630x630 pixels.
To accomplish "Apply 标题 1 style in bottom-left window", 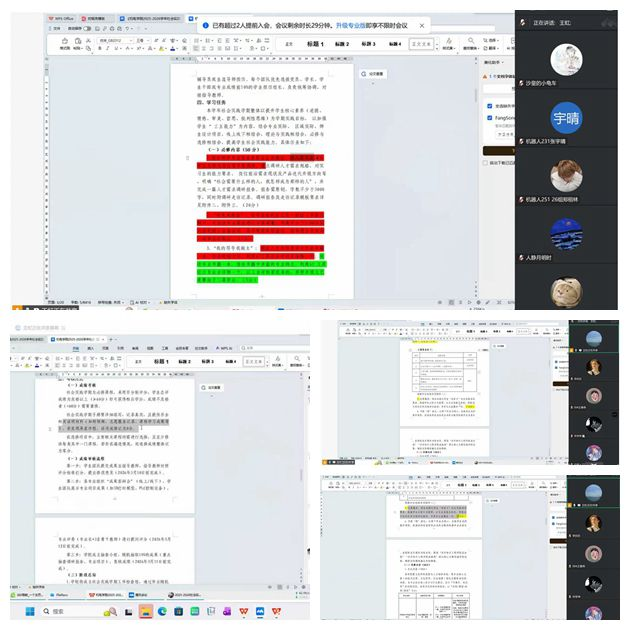I will [x=158, y=361].
